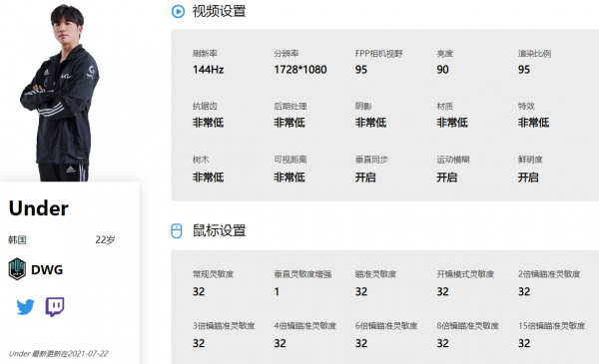
Task: Select the FPP相机视野 value 95
Action: [x=361, y=70]
